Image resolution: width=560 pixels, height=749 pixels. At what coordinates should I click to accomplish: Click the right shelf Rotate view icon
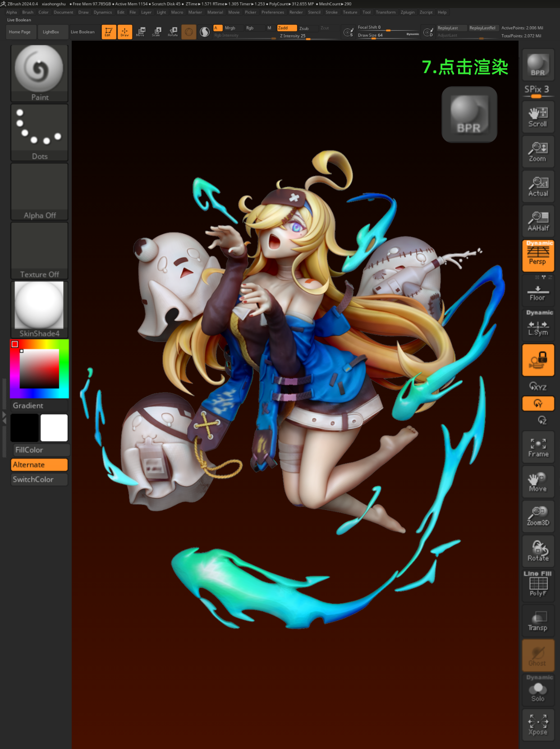pos(538,551)
